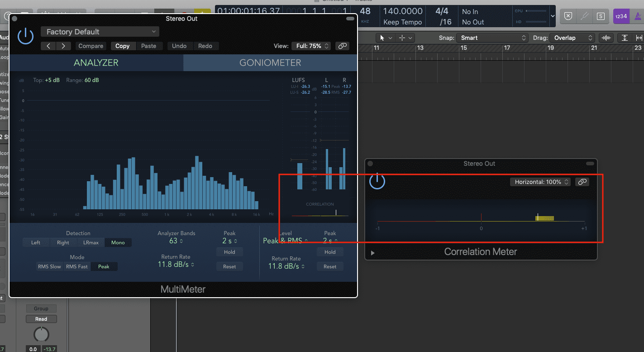The width and height of the screenshot is (644, 352).
Task: Click the SMPTE time display
Action: [x=248, y=11]
